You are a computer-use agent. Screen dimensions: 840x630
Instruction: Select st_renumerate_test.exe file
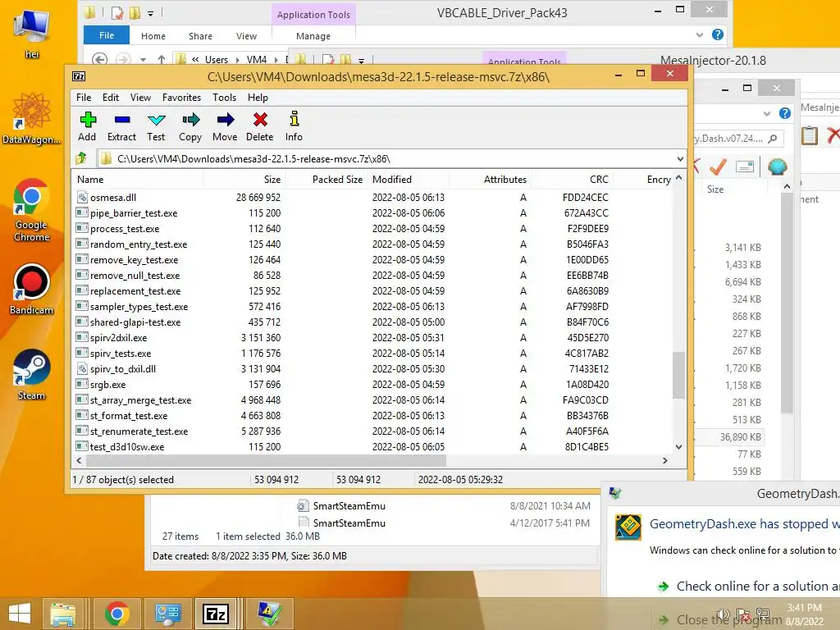click(139, 431)
